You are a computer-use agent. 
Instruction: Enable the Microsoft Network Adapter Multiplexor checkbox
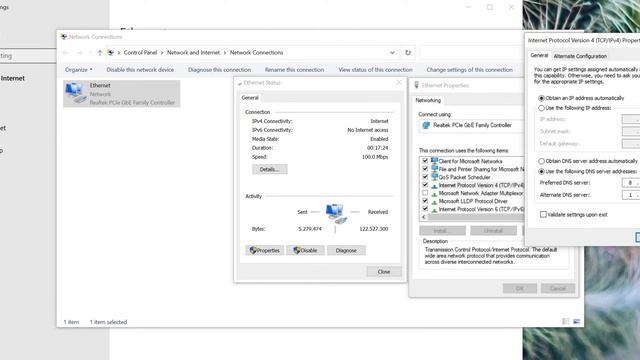425,193
